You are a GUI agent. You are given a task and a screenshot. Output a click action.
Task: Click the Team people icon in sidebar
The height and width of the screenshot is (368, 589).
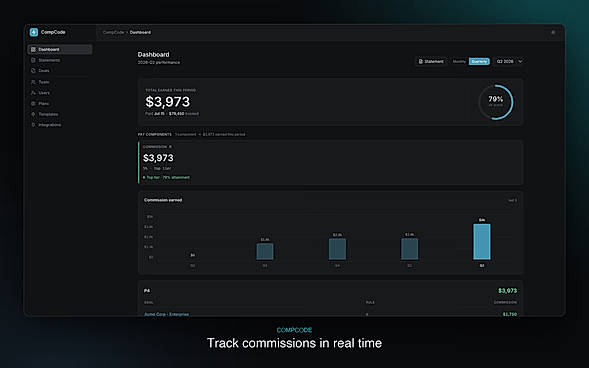tap(33, 82)
